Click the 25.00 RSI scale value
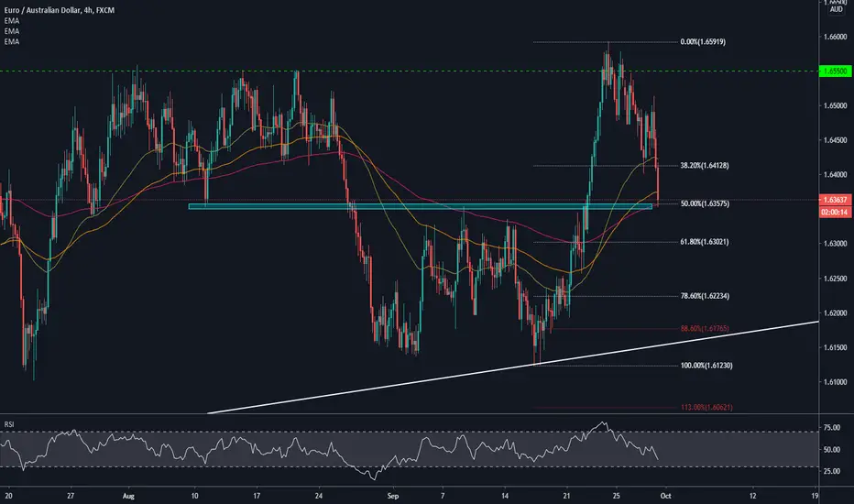854x504 pixels. pyautogui.click(x=832, y=471)
